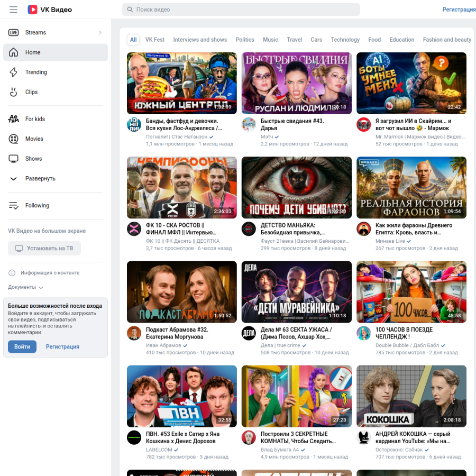Click the search magnifier icon
Image resolution: width=476 pixels, height=476 pixels.
130,10
